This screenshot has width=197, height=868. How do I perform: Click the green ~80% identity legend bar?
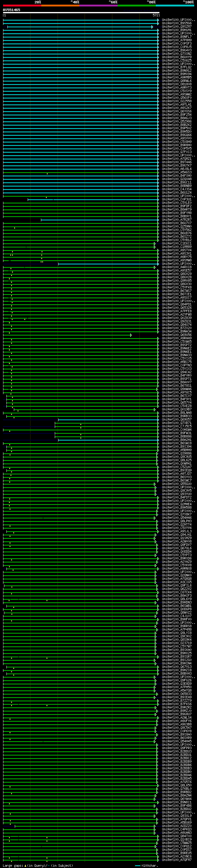coord(137,6)
